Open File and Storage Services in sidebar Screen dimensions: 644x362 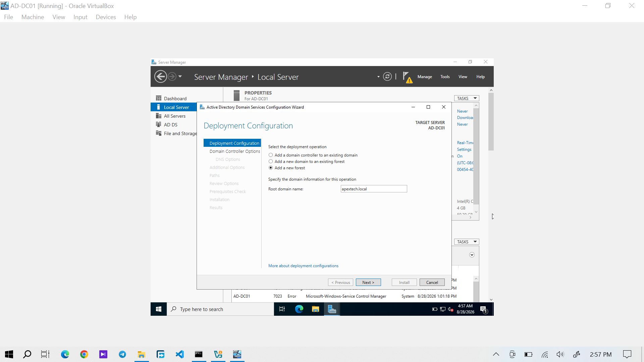[x=176, y=133]
